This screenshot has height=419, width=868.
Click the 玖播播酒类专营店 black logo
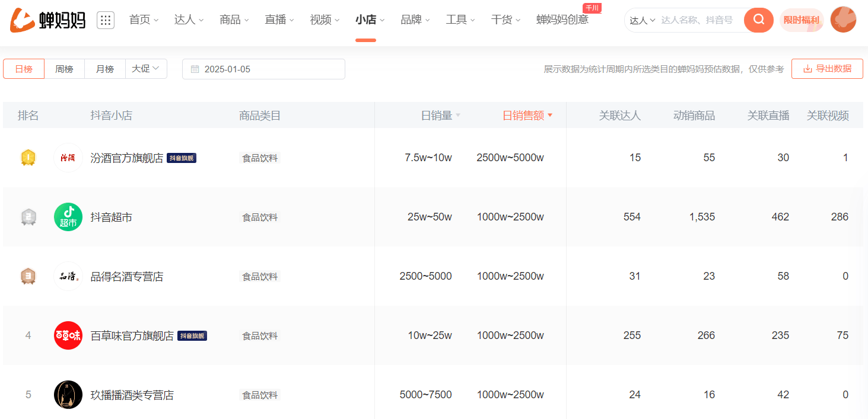point(68,395)
